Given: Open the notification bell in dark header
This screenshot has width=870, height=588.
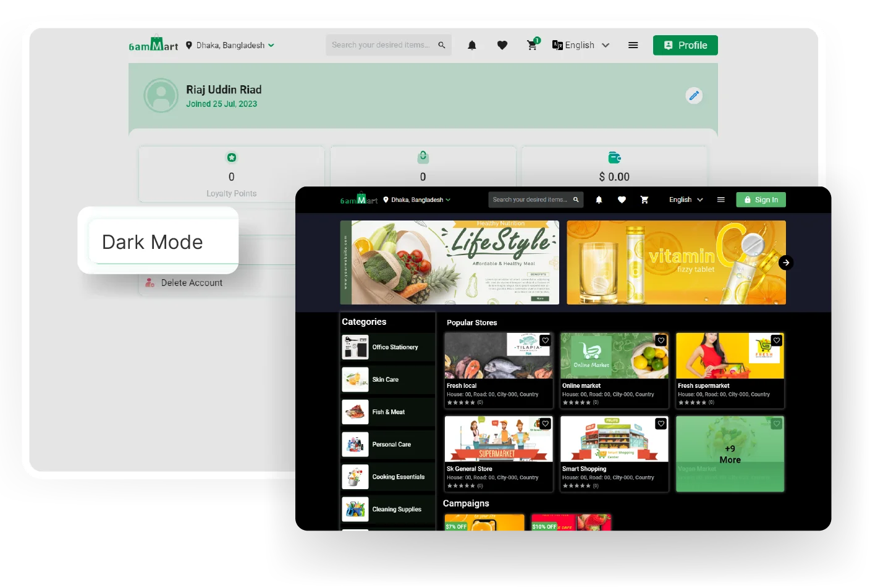Looking at the screenshot, I should coord(599,199).
